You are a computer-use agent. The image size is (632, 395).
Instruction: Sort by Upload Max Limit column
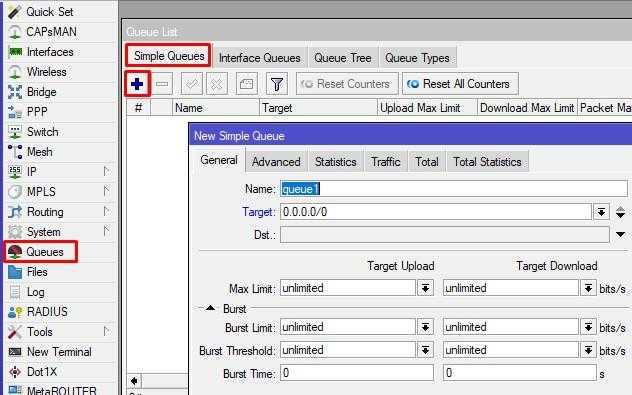click(427, 108)
